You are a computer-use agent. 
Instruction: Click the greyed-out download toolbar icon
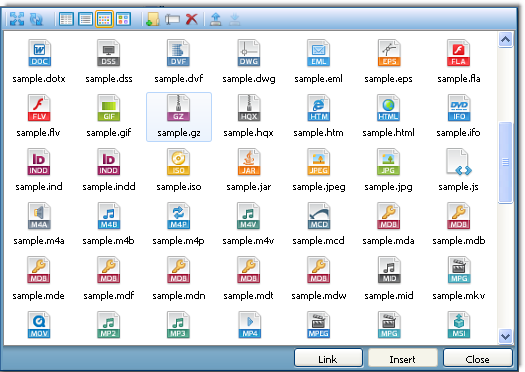tap(234, 19)
